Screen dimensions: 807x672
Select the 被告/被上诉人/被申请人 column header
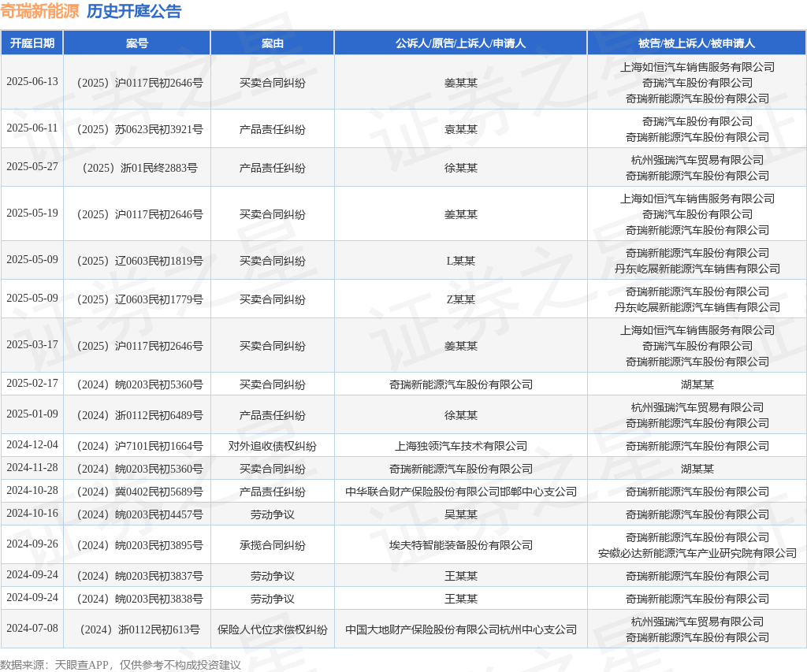(x=697, y=43)
